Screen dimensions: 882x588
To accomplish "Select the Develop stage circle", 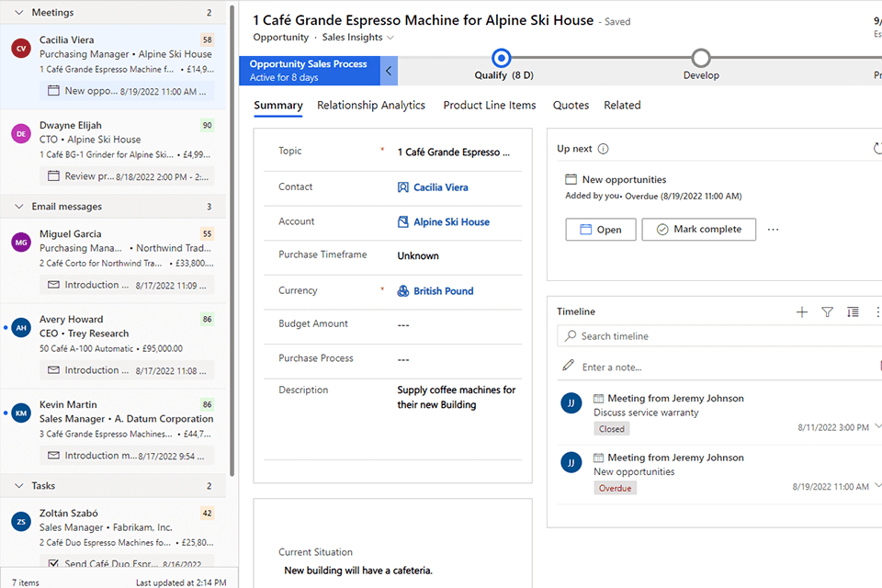I will click(701, 58).
